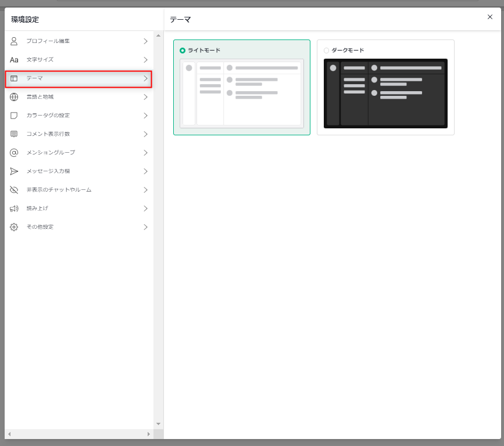Click the horizontal scroll right arrow
Screen dimensions: 504x446
coord(148,434)
